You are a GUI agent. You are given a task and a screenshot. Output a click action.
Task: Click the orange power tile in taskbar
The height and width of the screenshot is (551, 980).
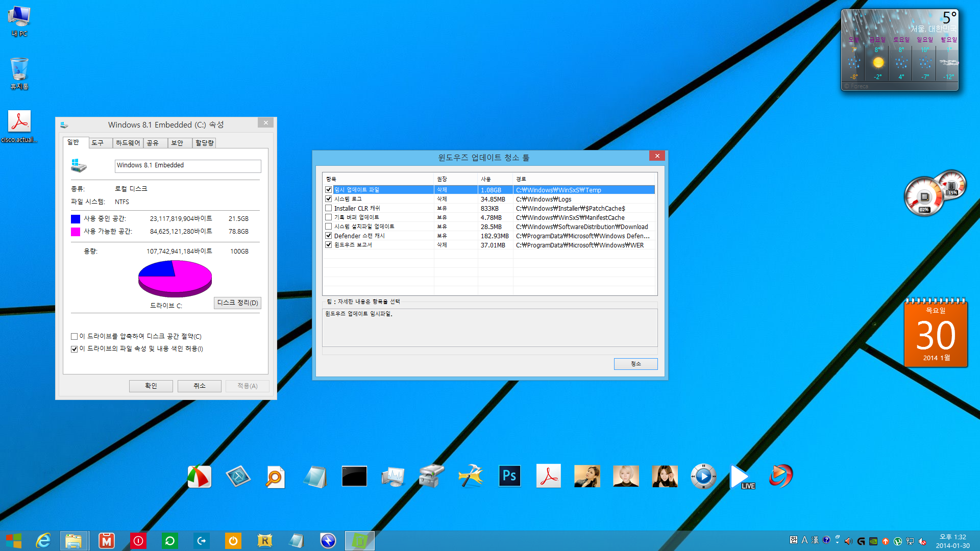[x=233, y=541]
